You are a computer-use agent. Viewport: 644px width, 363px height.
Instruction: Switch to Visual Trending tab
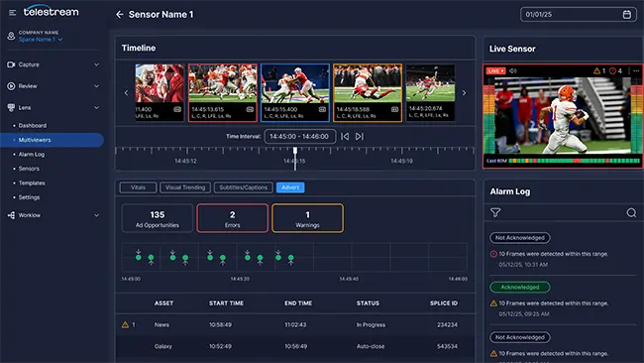coord(185,187)
